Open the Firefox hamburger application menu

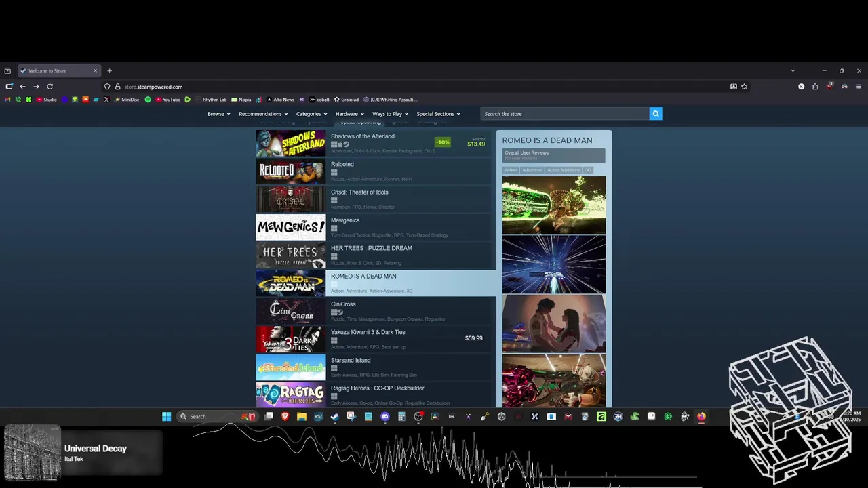point(859,87)
